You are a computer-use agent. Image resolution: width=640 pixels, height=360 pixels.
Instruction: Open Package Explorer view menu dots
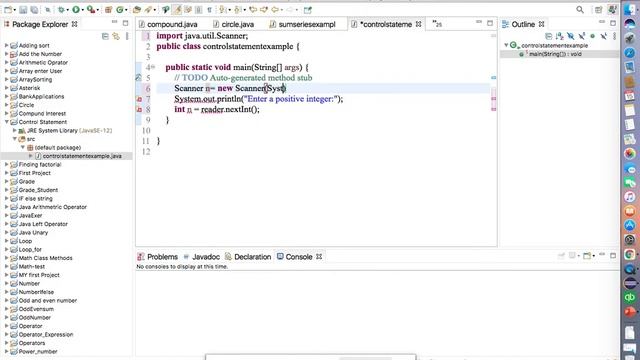point(127,36)
